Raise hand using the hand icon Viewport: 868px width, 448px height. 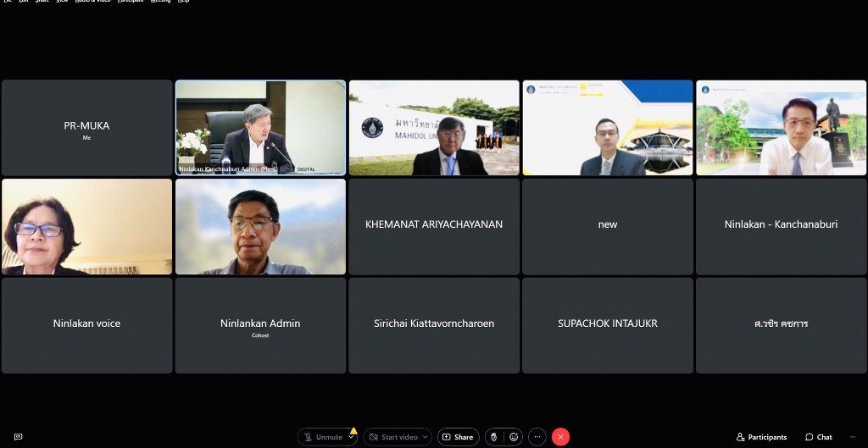(494, 437)
